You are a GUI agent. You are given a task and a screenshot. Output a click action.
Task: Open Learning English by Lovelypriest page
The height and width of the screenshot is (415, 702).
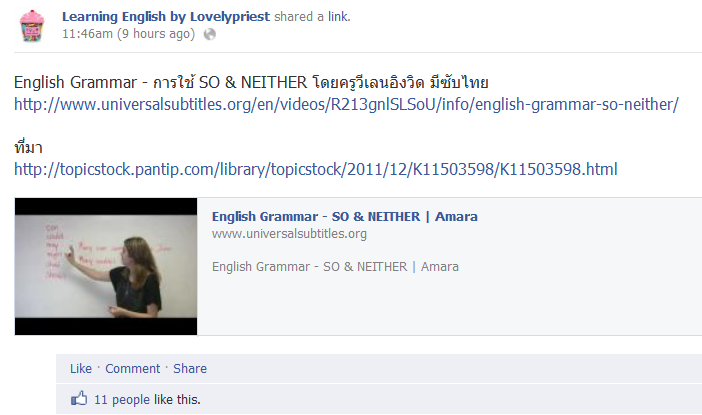click(166, 17)
